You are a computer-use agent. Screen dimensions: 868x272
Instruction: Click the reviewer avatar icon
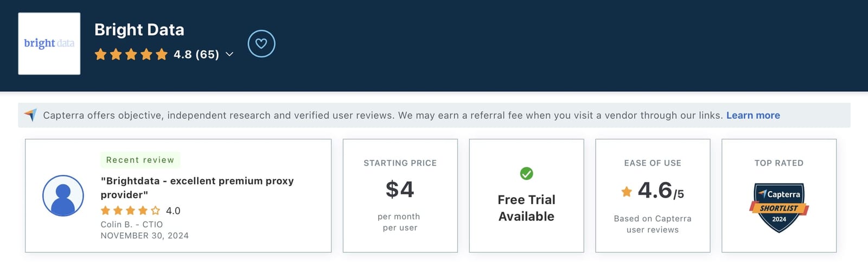point(63,195)
